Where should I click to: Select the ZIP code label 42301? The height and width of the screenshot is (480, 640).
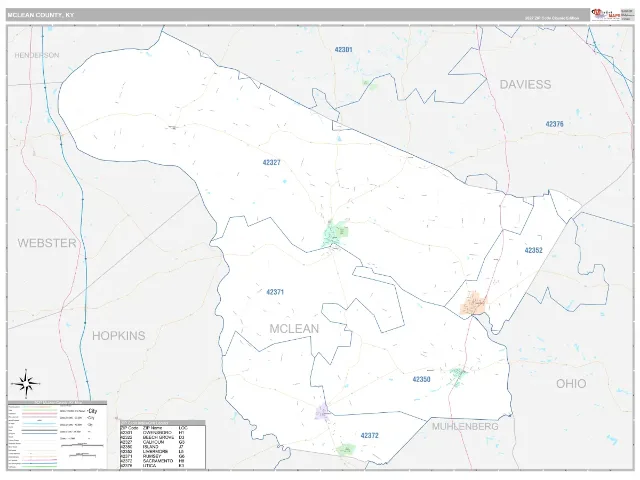343,49
